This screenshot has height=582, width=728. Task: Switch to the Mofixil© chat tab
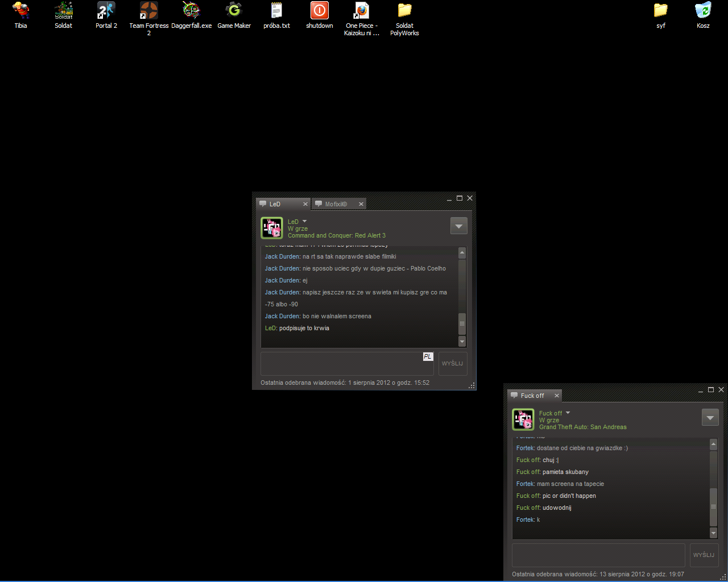click(x=336, y=204)
